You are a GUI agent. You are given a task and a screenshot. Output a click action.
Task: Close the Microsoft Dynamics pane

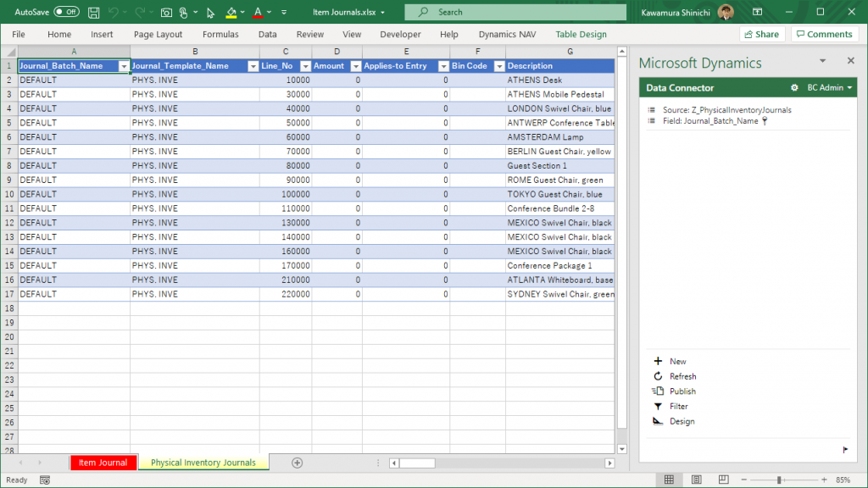[851, 60]
